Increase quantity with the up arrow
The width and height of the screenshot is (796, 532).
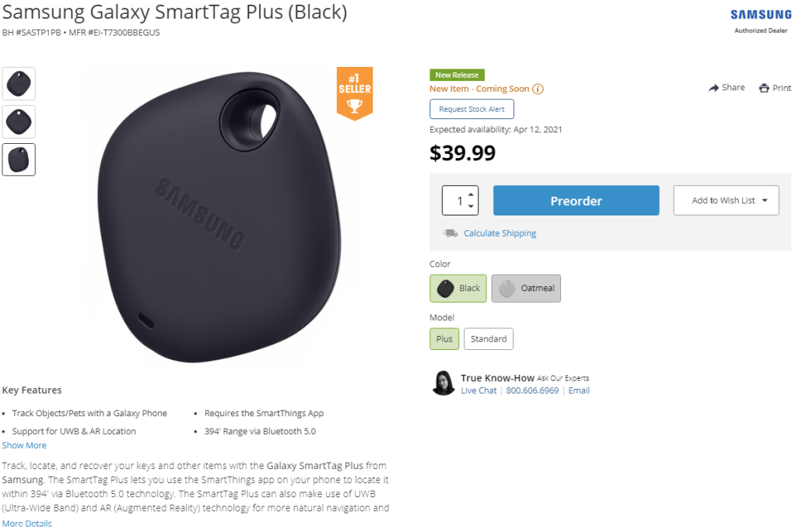click(x=472, y=194)
